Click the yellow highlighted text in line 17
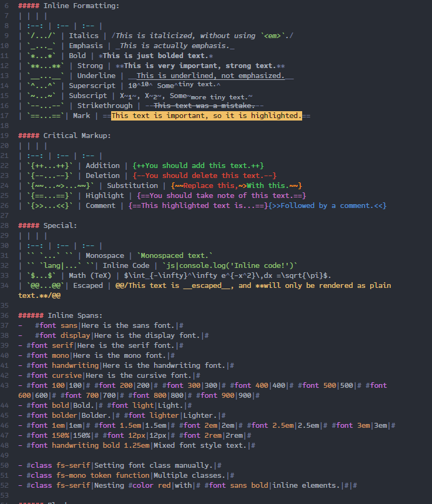 pos(207,116)
